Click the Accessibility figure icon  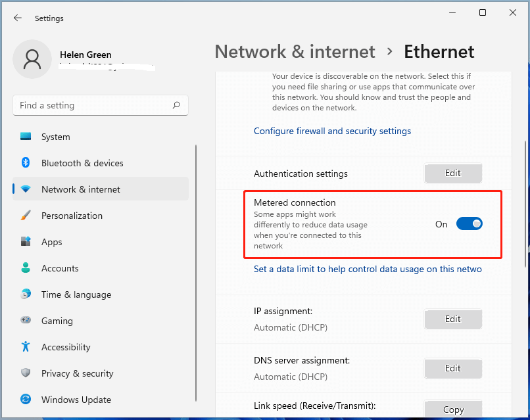(x=26, y=346)
